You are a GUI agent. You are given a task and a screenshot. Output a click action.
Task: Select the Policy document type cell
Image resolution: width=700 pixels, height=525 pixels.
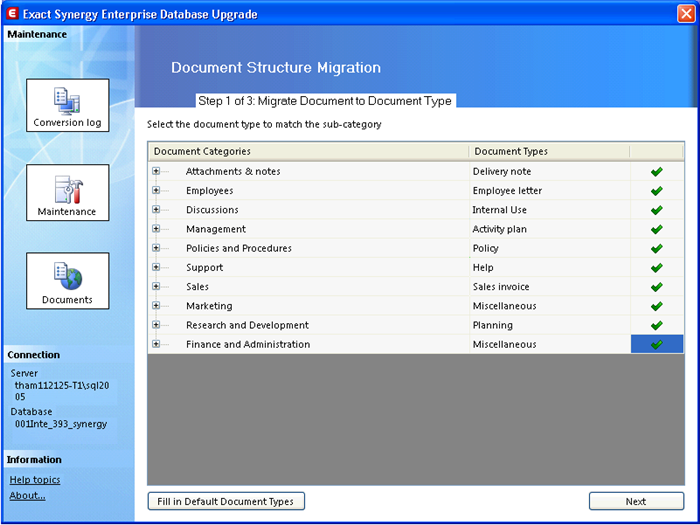[x=550, y=248]
